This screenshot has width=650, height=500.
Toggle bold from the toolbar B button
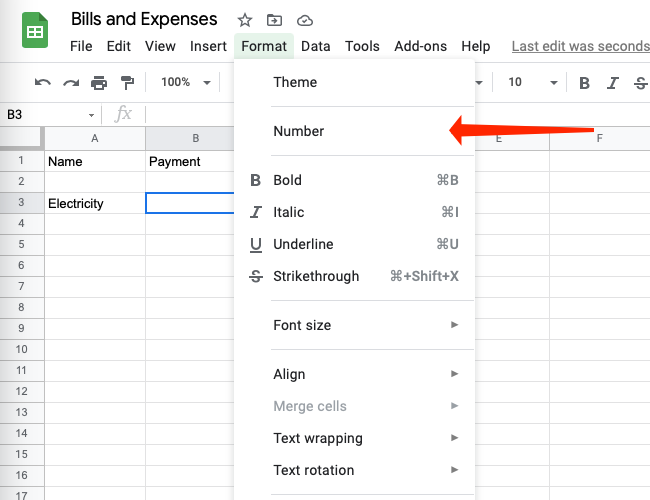pyautogui.click(x=585, y=83)
